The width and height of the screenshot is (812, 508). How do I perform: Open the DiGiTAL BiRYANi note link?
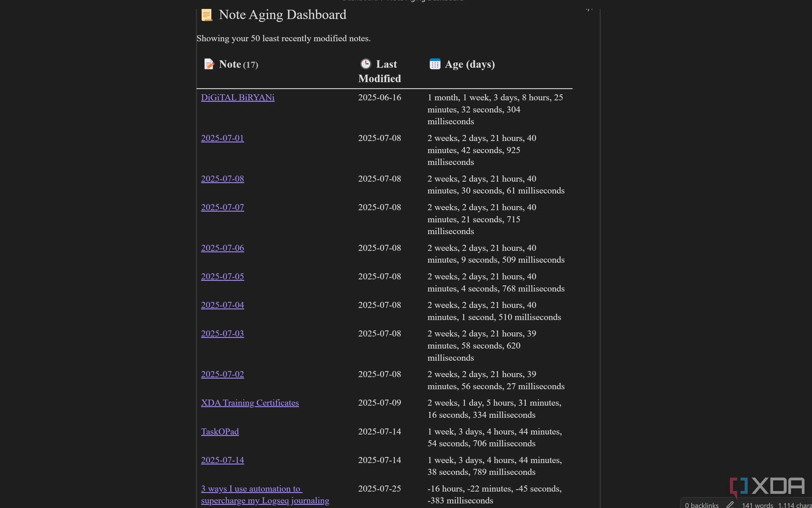point(237,97)
